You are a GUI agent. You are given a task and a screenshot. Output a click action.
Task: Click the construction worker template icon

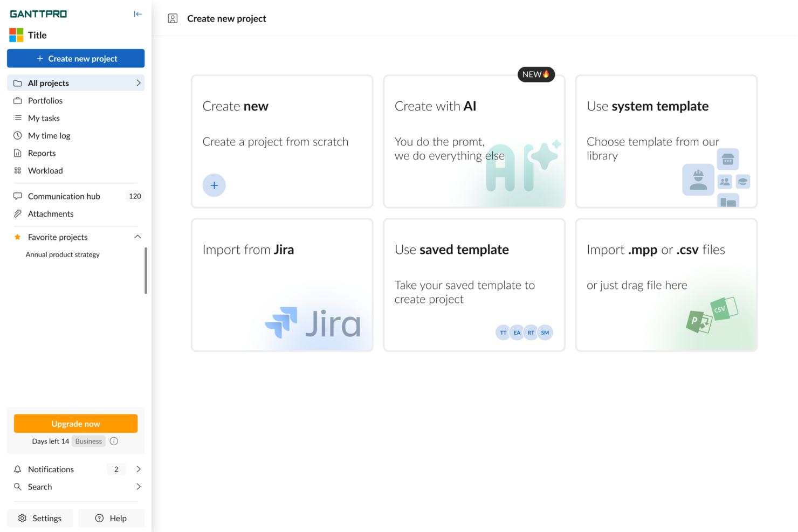(x=698, y=179)
